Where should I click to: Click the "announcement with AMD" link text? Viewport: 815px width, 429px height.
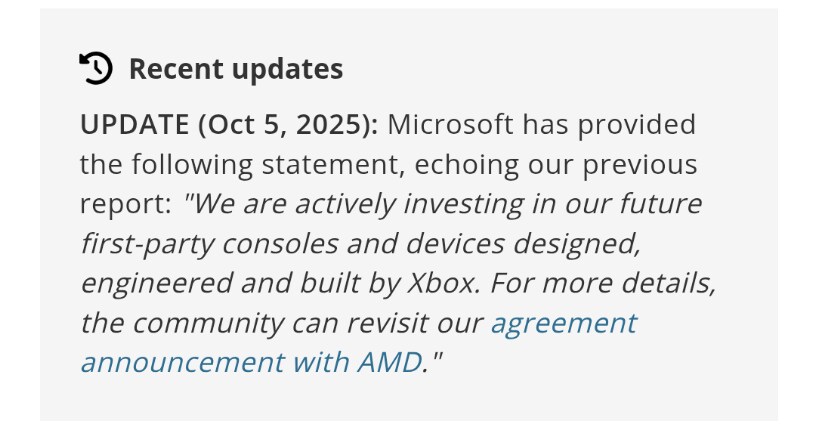point(250,362)
